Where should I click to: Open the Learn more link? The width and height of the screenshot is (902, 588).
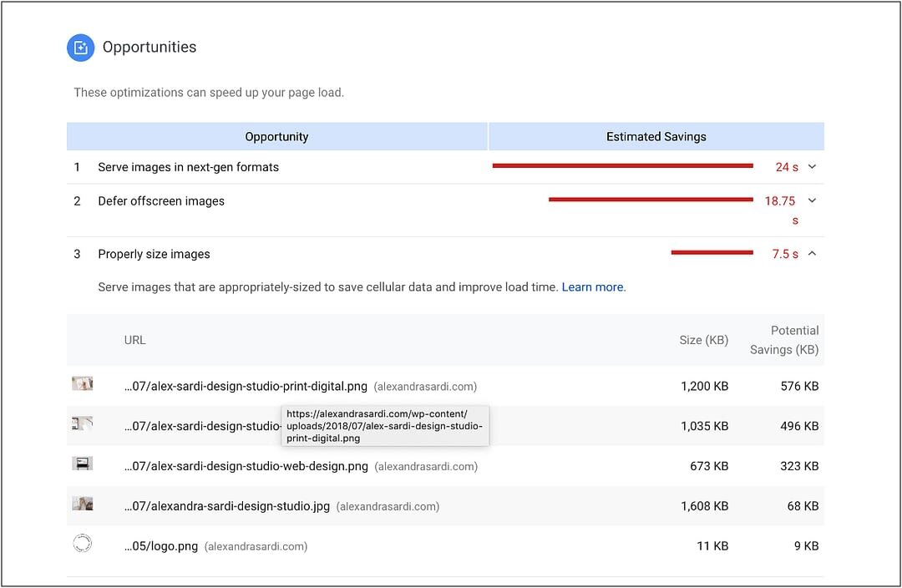click(592, 287)
